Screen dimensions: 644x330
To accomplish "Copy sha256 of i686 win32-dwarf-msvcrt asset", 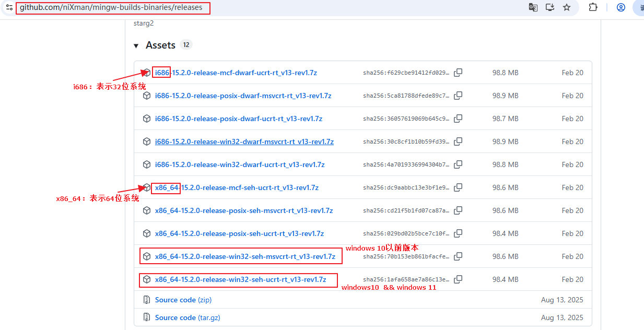I will point(458,142).
